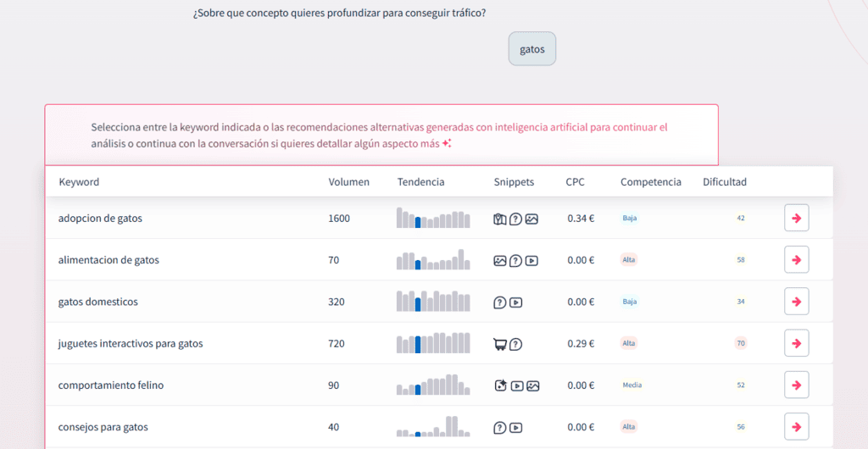Click the question snippet icon for juguetes interactivos
This screenshot has width=868, height=449.
pyautogui.click(x=516, y=345)
